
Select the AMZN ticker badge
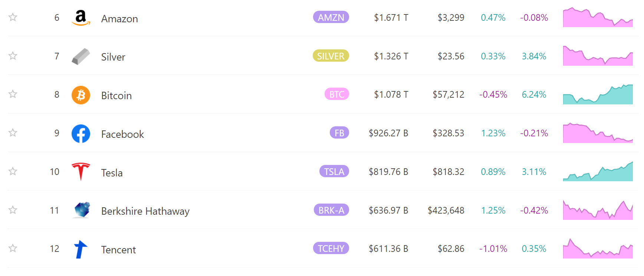331,17
